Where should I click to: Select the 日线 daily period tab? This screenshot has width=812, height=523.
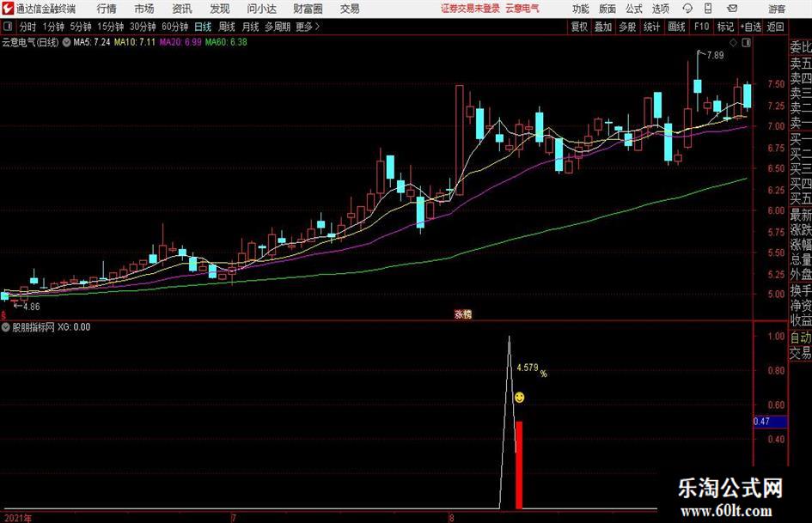coord(203,27)
